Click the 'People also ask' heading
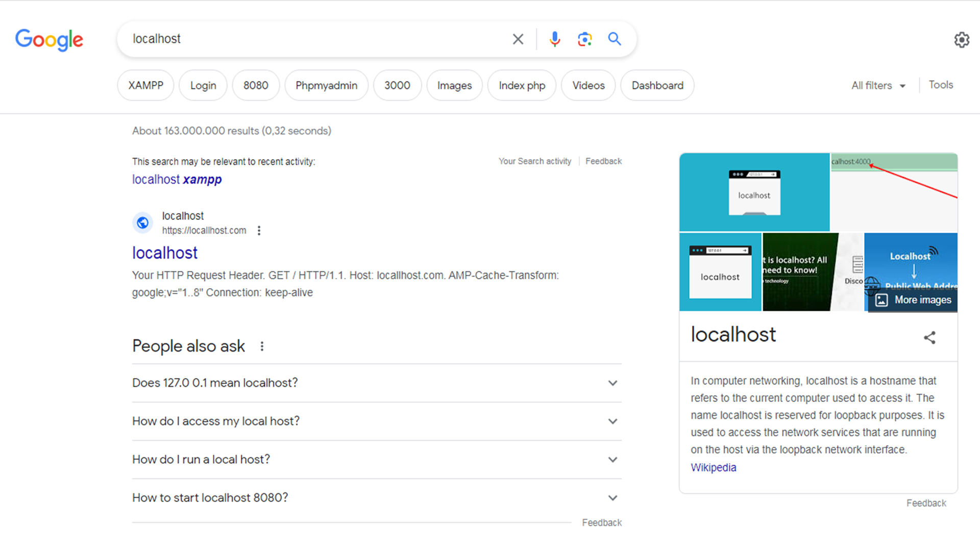Screen dimensions: 980x551 [188, 346]
